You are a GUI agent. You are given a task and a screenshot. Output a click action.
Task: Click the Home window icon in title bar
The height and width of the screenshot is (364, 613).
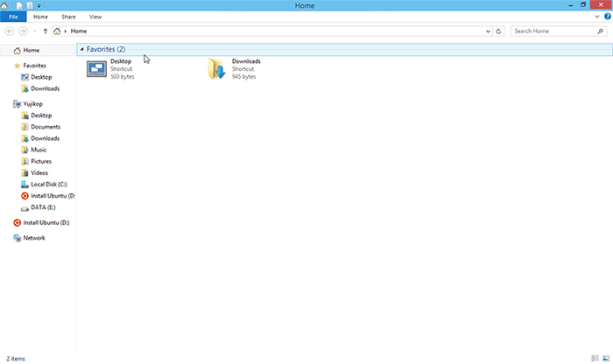point(4,5)
